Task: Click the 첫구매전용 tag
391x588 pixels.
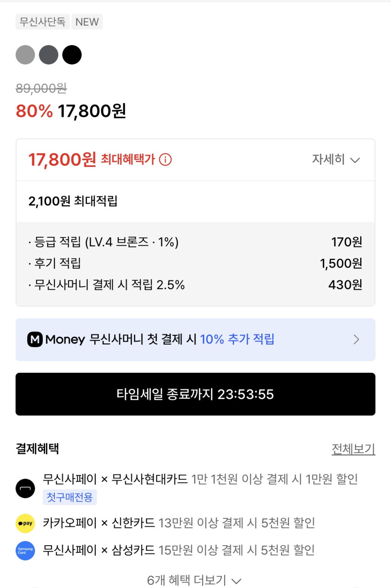Action: (70, 497)
